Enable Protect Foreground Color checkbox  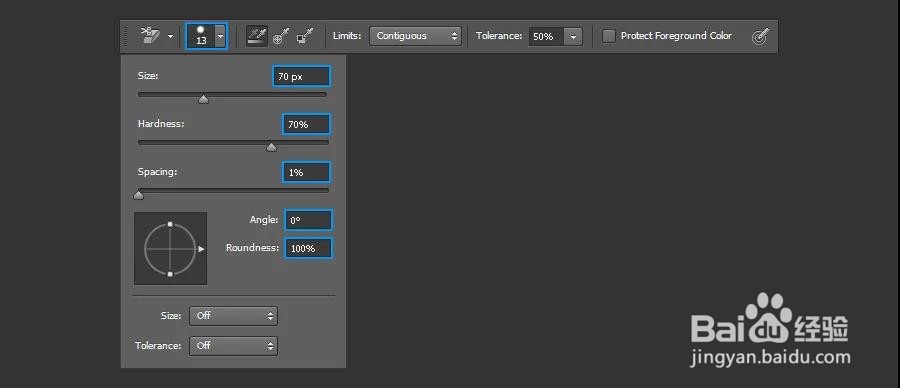pos(608,36)
